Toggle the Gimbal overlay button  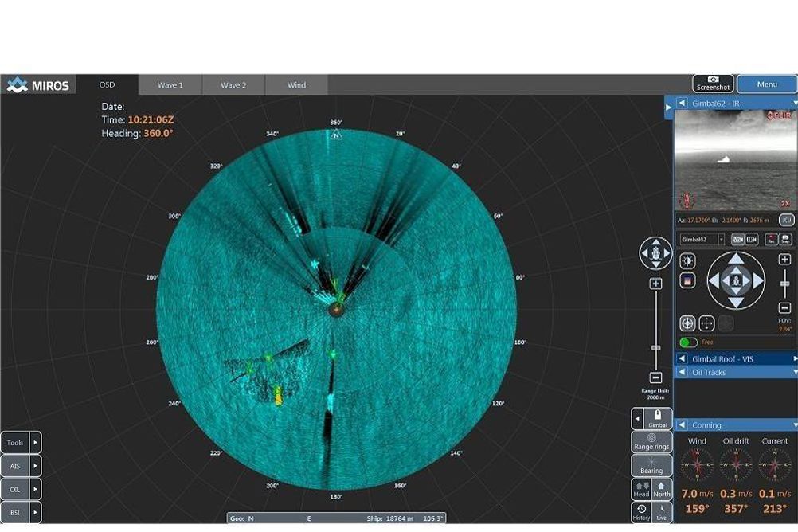657,419
